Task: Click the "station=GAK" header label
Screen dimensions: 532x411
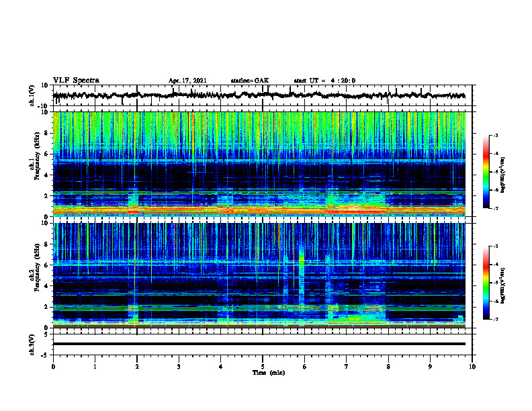Action: click(x=250, y=81)
